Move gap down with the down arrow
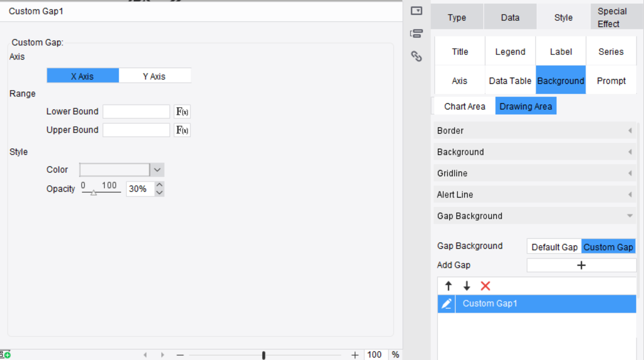Image resolution: width=644 pixels, height=360 pixels. click(x=467, y=286)
